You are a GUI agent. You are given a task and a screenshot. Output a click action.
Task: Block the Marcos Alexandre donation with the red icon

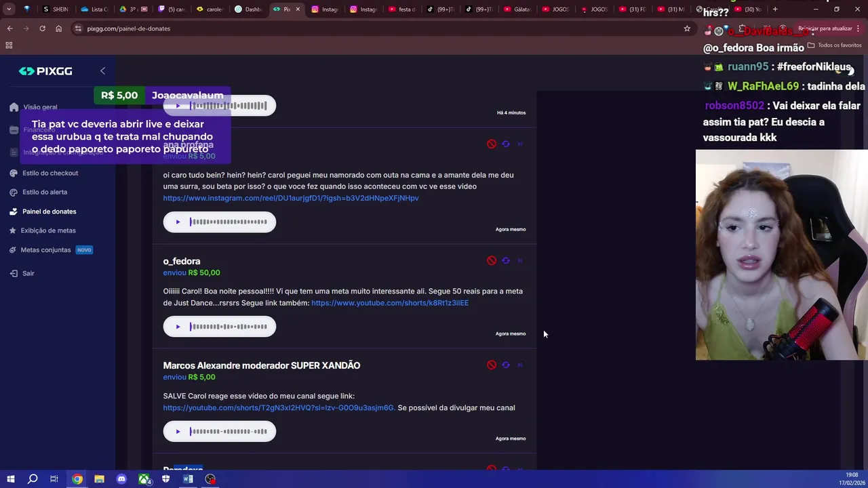click(492, 365)
